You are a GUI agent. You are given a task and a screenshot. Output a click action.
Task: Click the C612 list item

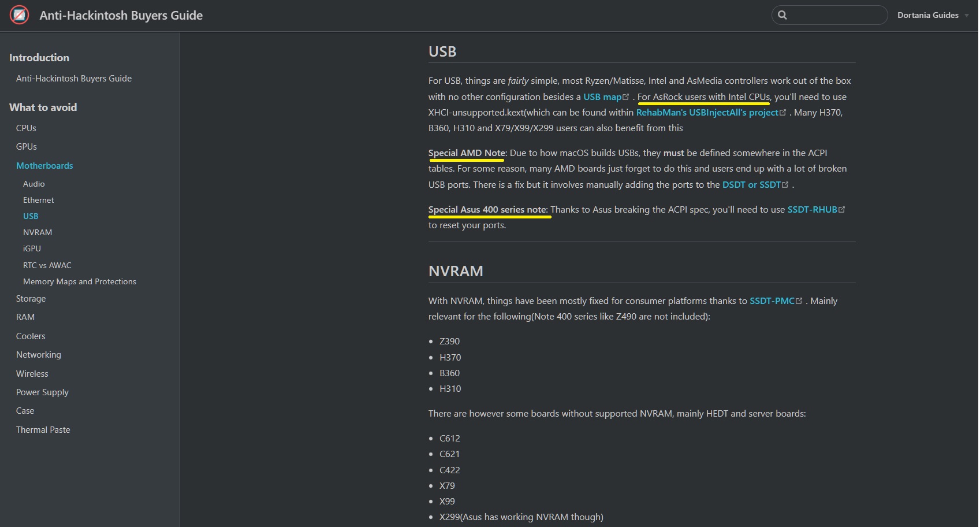pos(449,439)
